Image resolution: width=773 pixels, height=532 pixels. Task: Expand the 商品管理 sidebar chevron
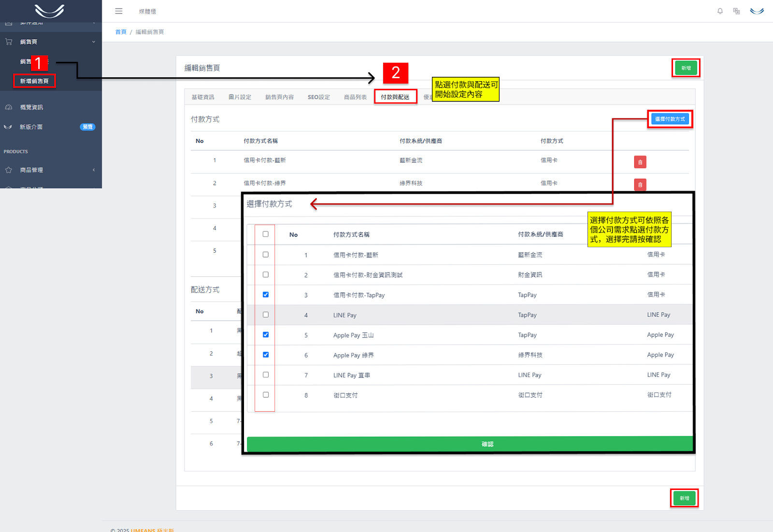(94, 170)
